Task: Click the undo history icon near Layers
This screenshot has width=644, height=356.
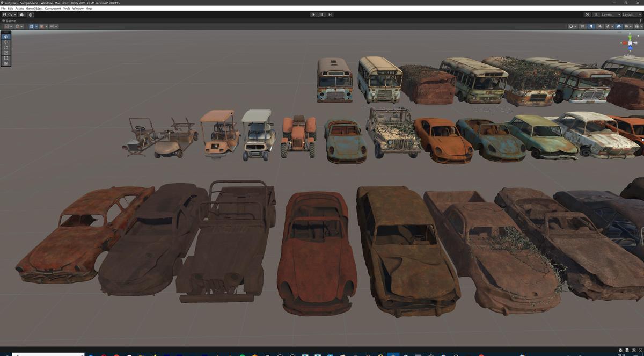Action: tap(587, 14)
